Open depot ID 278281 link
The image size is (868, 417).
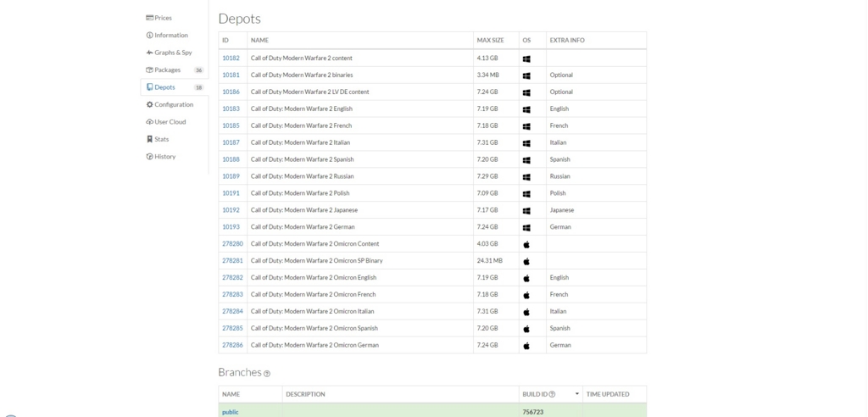tap(232, 261)
